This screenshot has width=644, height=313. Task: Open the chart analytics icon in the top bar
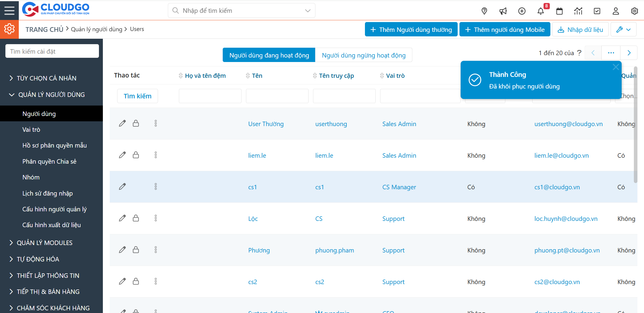coord(578,11)
